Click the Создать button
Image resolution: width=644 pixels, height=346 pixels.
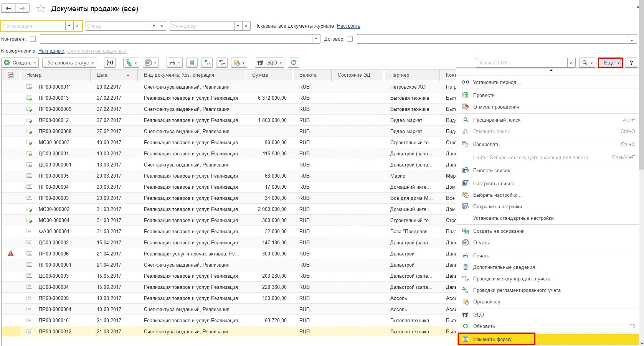pos(20,63)
